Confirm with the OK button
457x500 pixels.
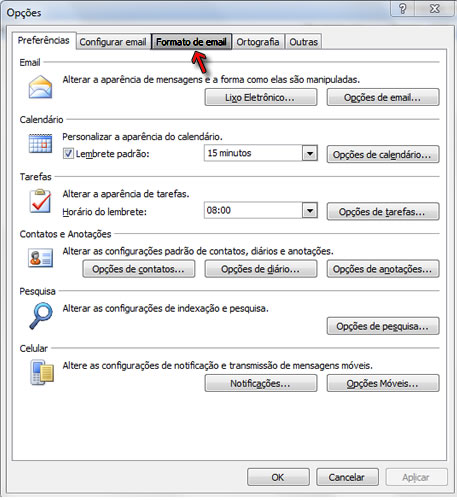click(278, 477)
